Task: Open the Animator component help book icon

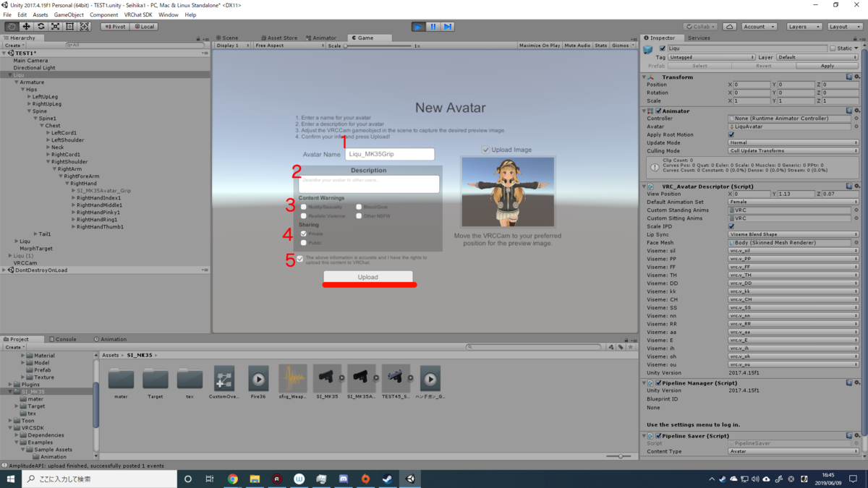Action: tap(850, 111)
